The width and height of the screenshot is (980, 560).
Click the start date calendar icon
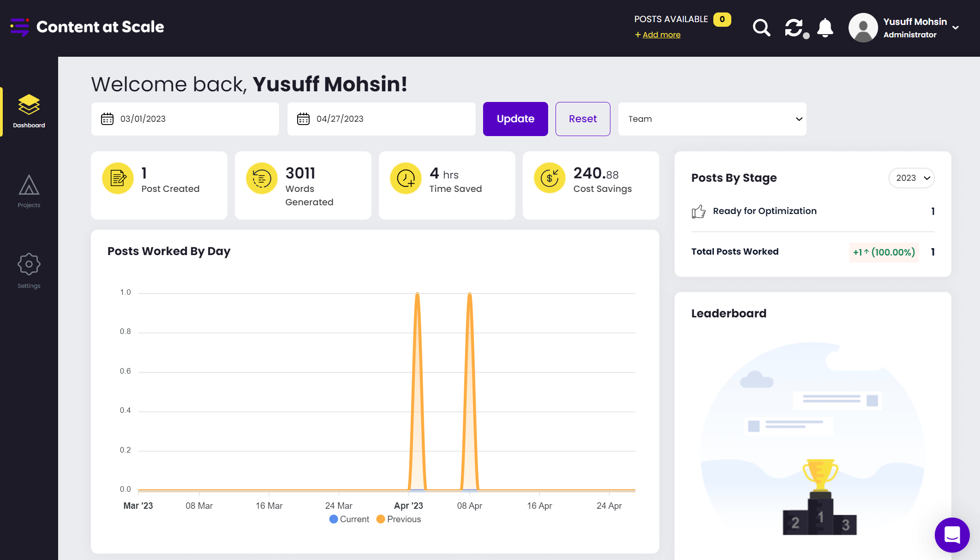pos(107,119)
